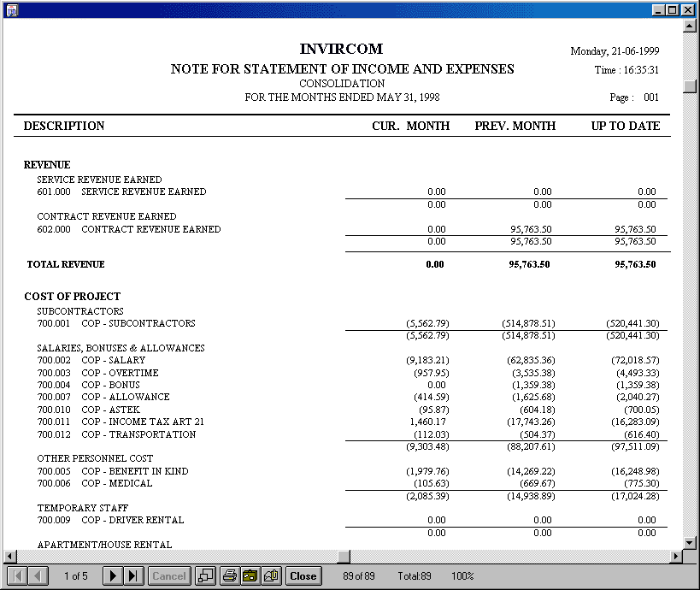Maximize the report window
Viewport: 700px width, 590px height.
673,9
